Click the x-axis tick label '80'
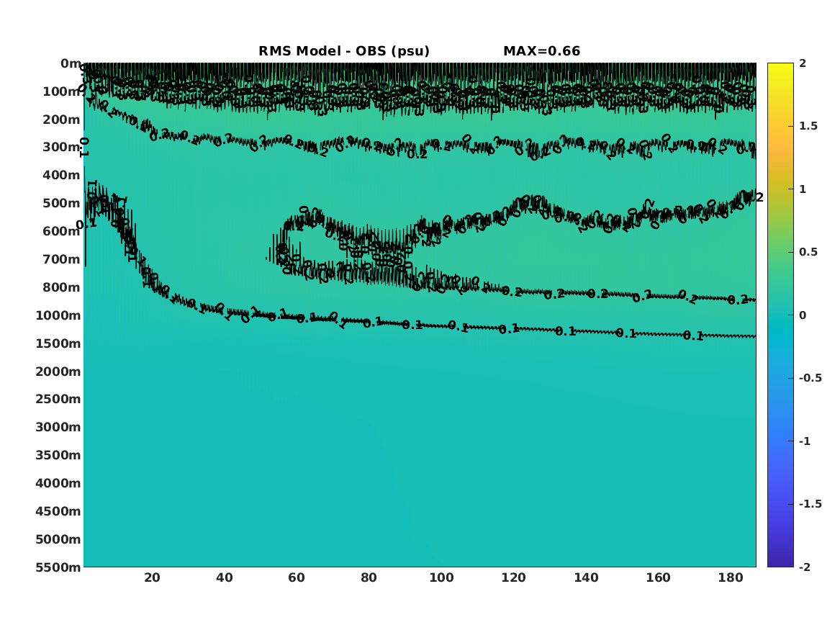The height and width of the screenshot is (630, 840). (369, 578)
